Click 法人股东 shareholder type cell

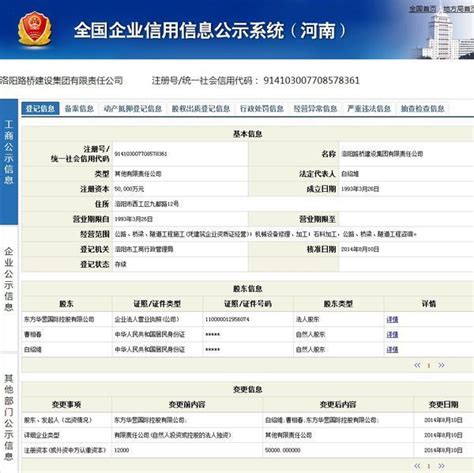[x=307, y=319]
